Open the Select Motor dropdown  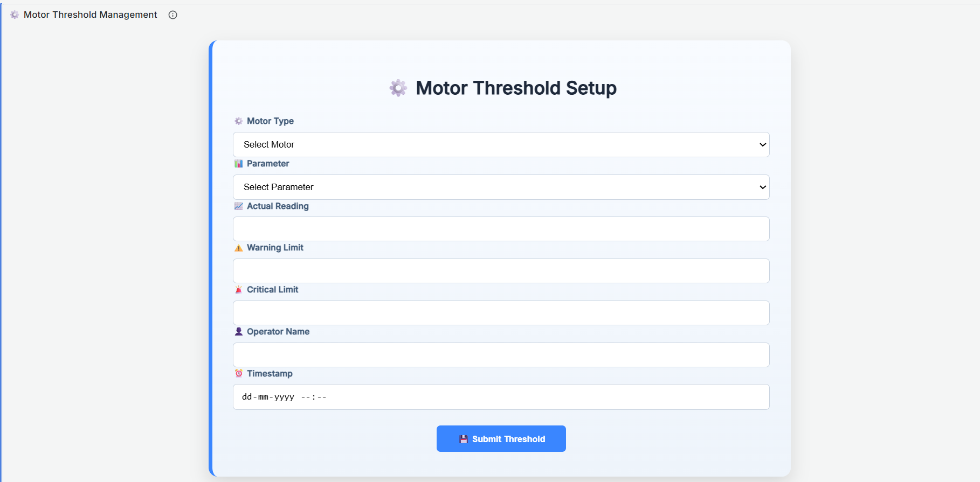(x=501, y=144)
